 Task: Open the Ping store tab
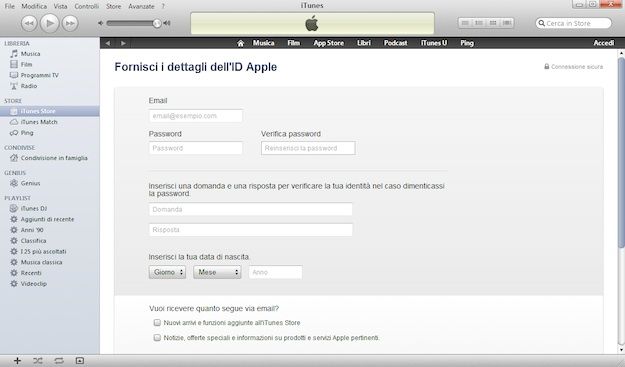click(467, 43)
